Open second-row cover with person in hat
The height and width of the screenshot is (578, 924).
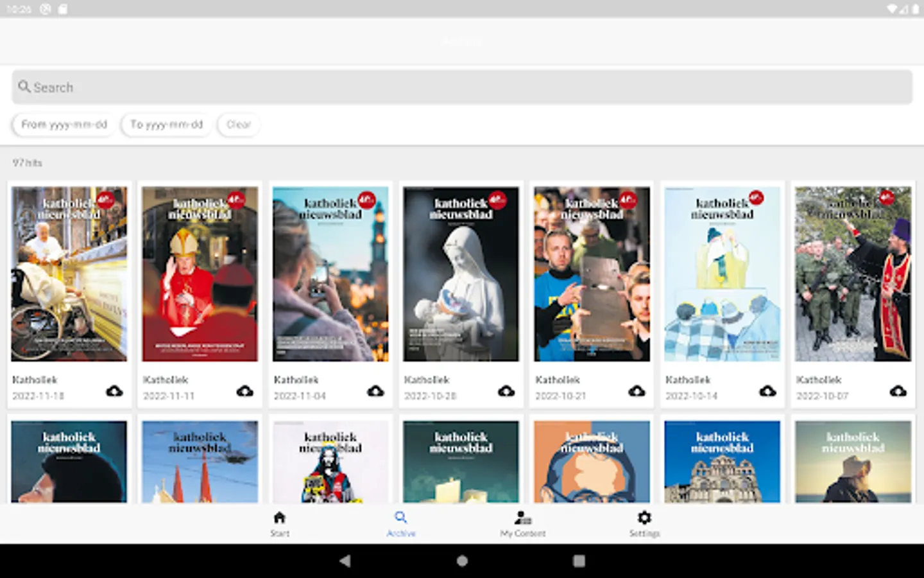(x=853, y=461)
